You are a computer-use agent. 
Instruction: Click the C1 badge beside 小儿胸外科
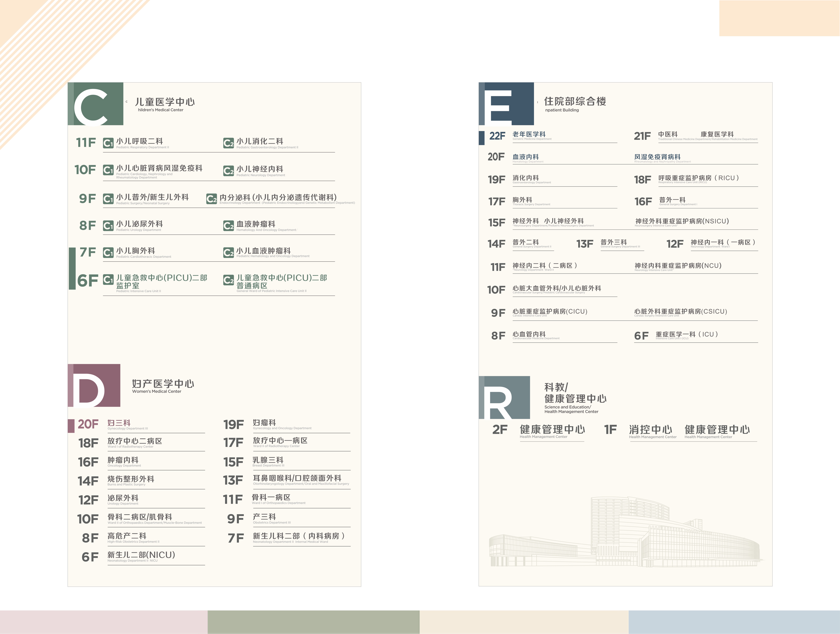pyautogui.click(x=108, y=253)
